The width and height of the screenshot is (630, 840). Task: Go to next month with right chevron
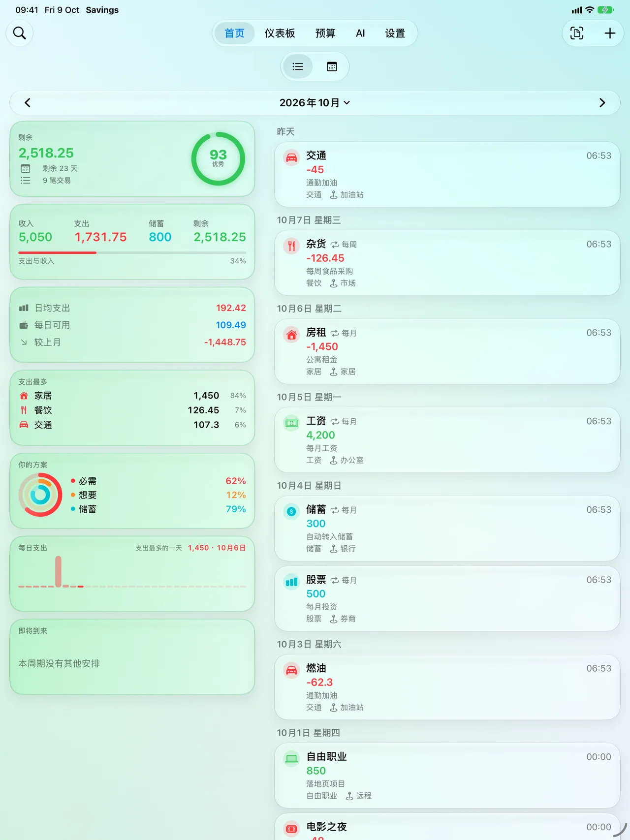[x=602, y=103]
